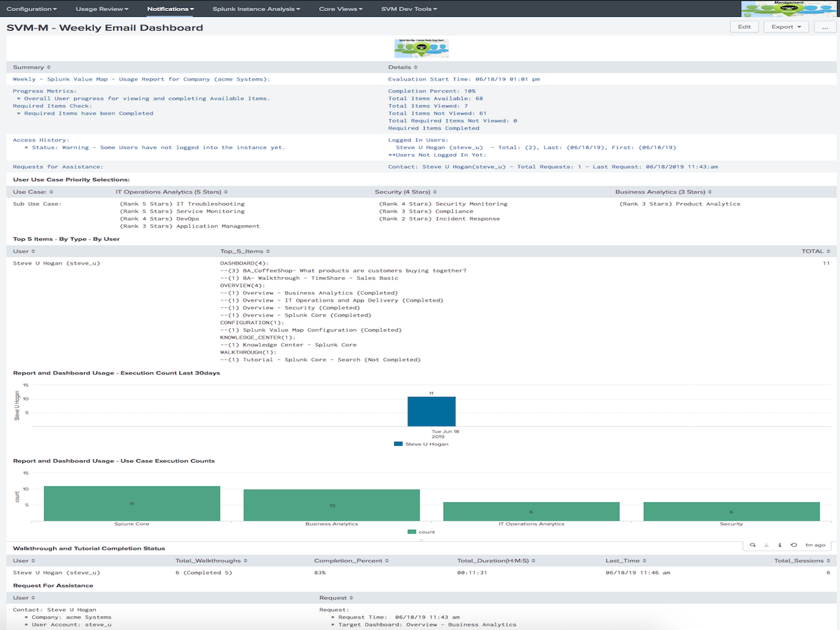Click the download/export panel icon
The width and height of the screenshot is (840, 630).
[766, 545]
